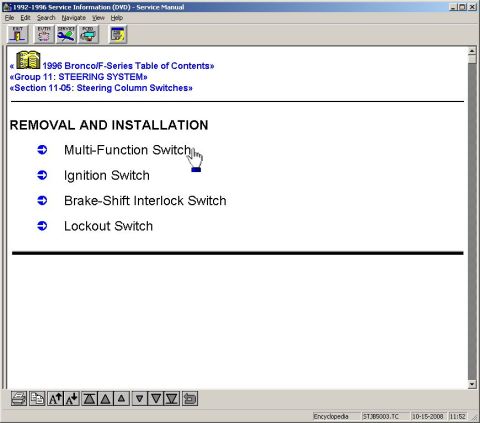Image resolution: width=480 pixels, height=423 pixels.
Task: Click the EXIT door toolbar icon
Action: pos(18,34)
